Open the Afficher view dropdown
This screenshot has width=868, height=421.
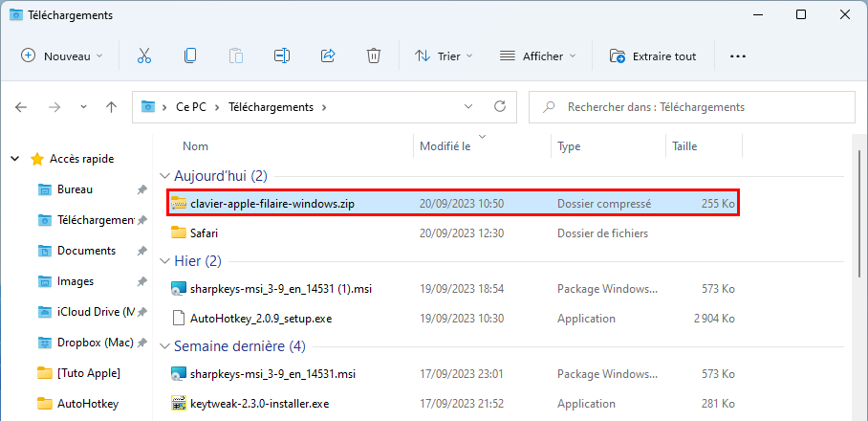click(x=537, y=55)
